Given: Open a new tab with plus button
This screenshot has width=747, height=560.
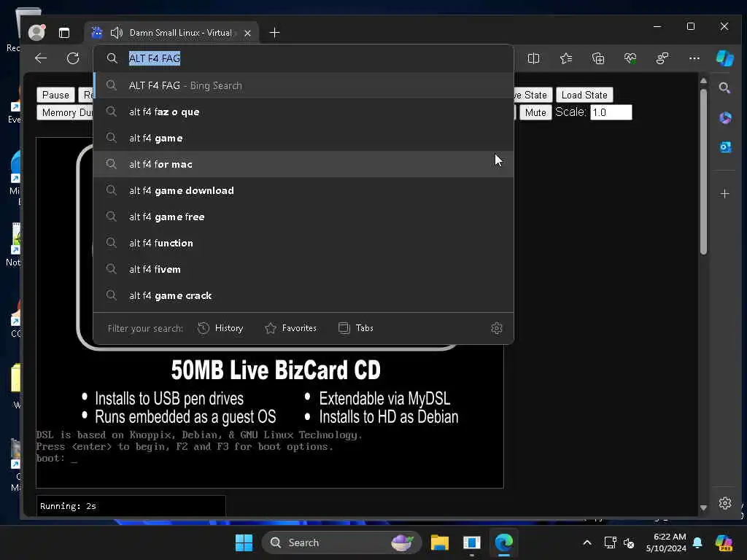Looking at the screenshot, I should 274,33.
